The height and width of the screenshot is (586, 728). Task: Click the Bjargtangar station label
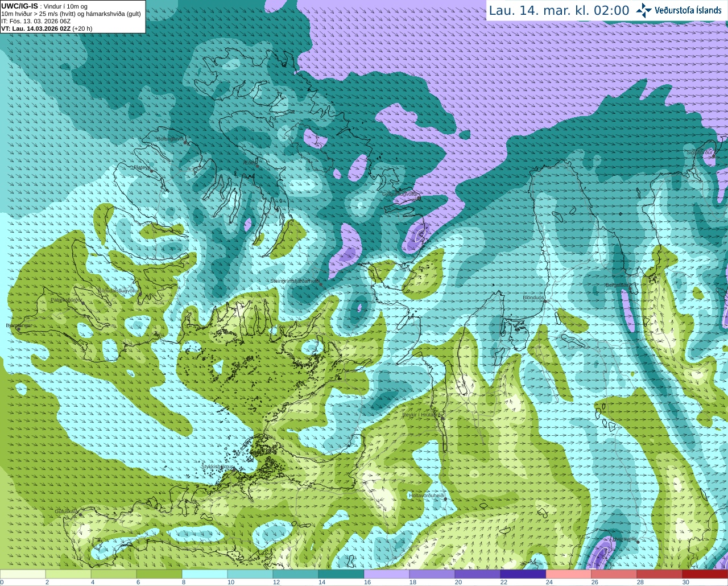point(19,325)
